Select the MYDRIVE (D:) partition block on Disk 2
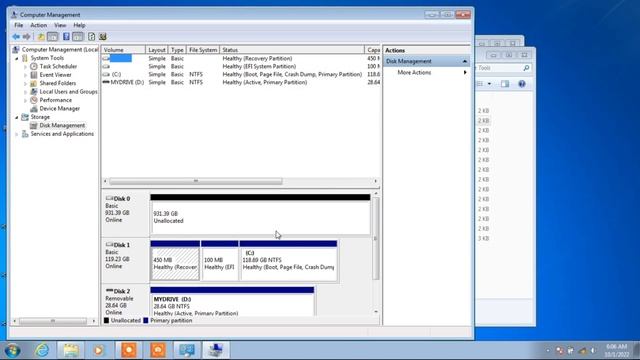Screen dimensions: 640x360 tap(232, 302)
